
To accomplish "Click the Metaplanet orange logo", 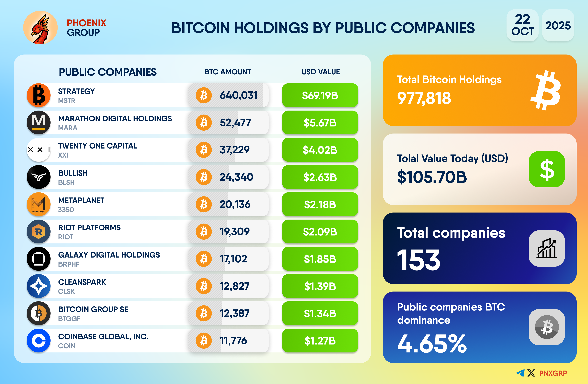I will 39,204.
